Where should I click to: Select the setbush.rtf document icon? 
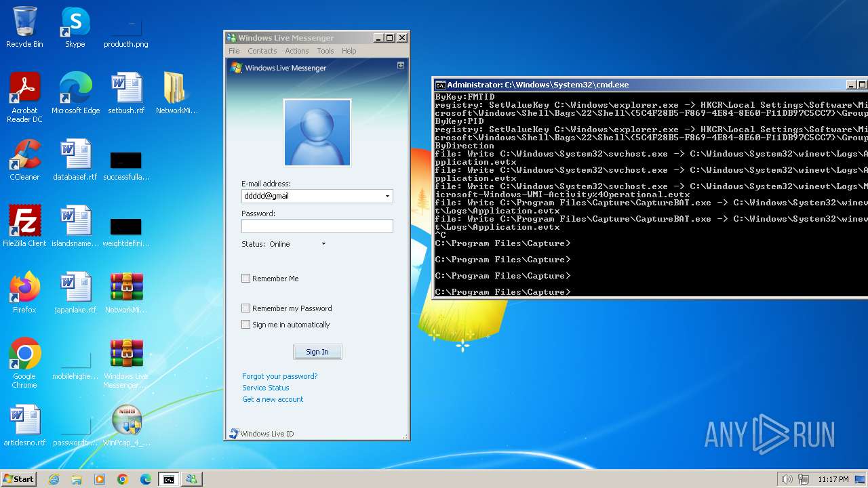[x=126, y=94]
